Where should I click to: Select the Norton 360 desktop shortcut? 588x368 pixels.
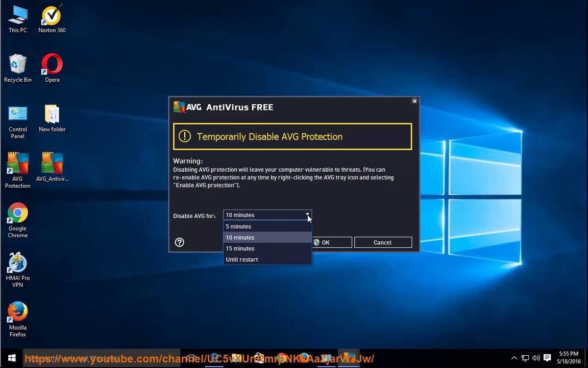pyautogui.click(x=52, y=19)
